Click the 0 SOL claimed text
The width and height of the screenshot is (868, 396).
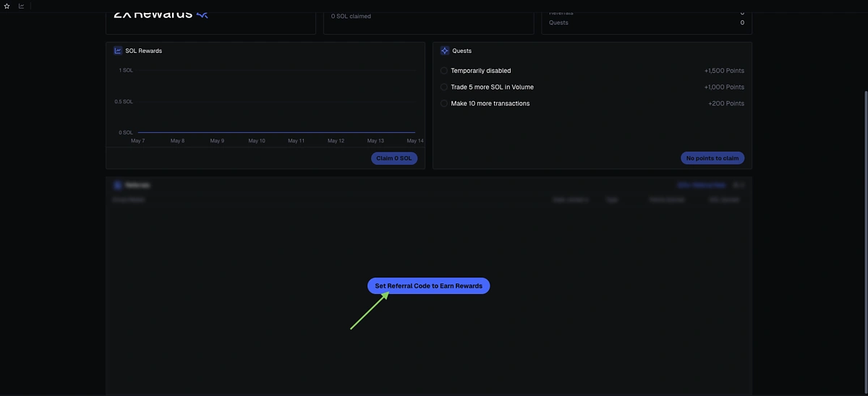point(351,16)
